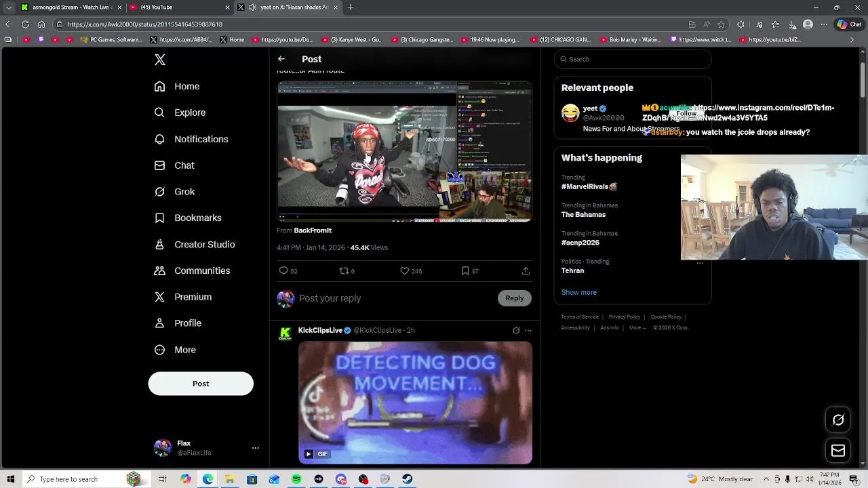Open Ads info footer link
The width and height of the screenshot is (868, 488).
pyautogui.click(x=610, y=327)
